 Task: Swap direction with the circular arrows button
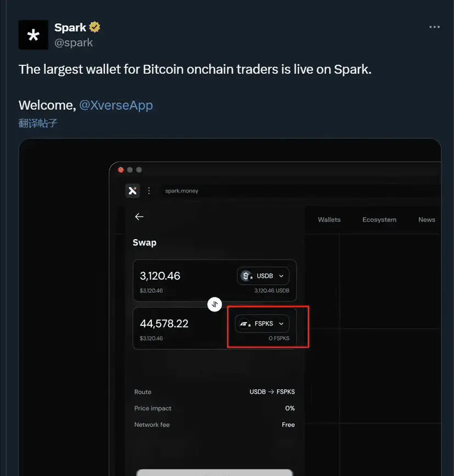214,304
